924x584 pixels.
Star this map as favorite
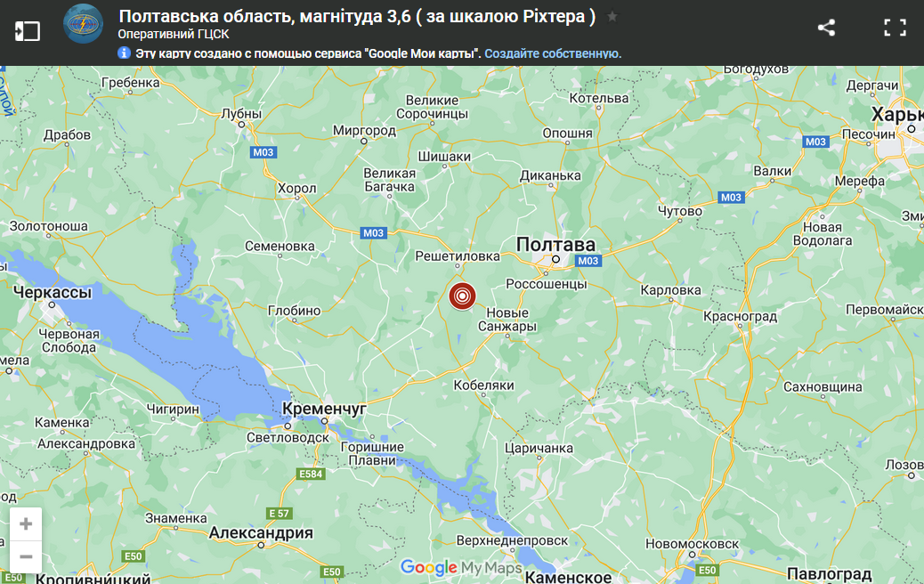(612, 17)
